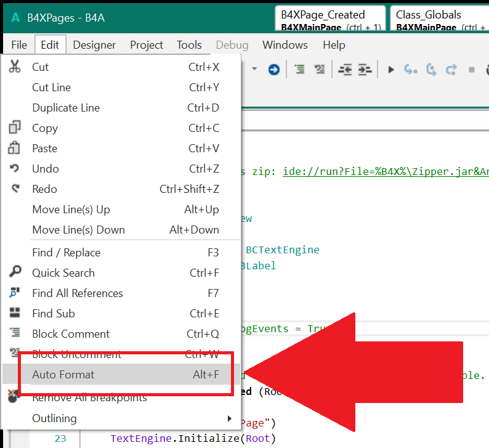This screenshot has width=489, height=448.
Task: Click the Undo arrow icon
Action: [x=14, y=168]
